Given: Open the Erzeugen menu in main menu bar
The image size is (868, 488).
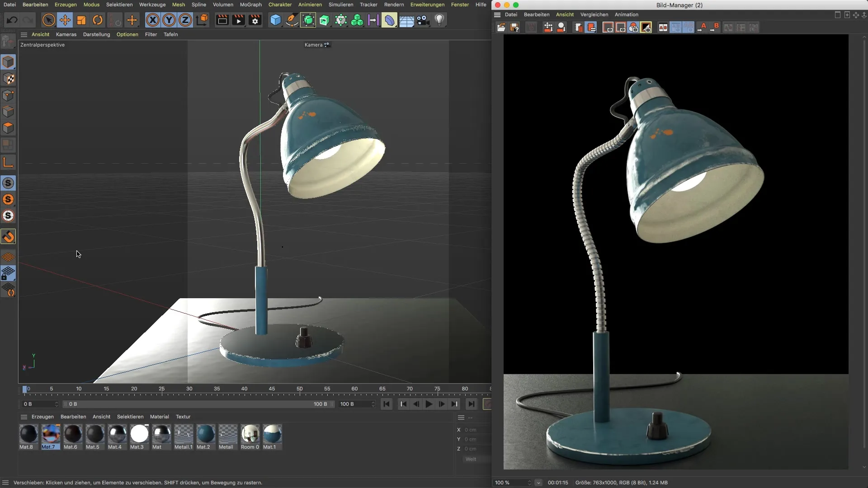Looking at the screenshot, I should [x=66, y=5].
